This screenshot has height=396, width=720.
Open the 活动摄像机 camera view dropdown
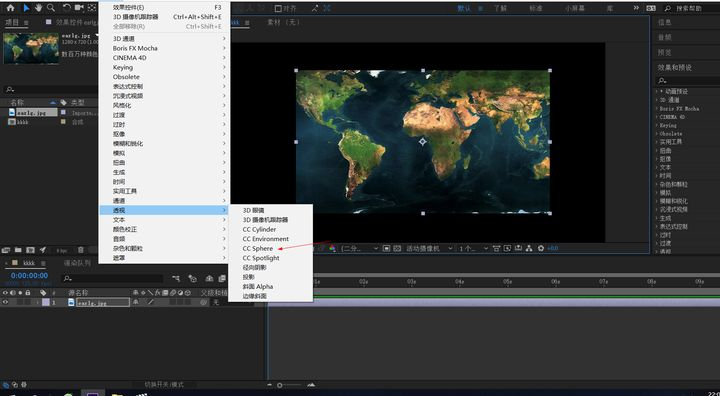(x=428, y=249)
